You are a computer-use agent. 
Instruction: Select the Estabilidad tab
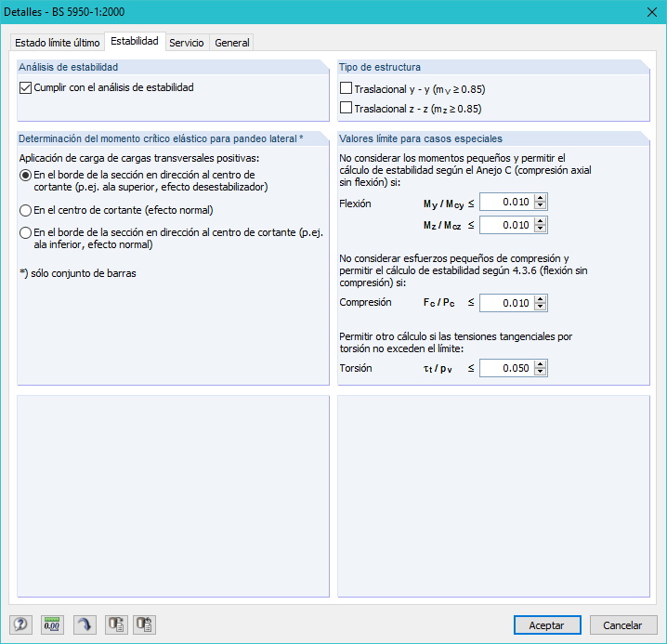(135, 41)
